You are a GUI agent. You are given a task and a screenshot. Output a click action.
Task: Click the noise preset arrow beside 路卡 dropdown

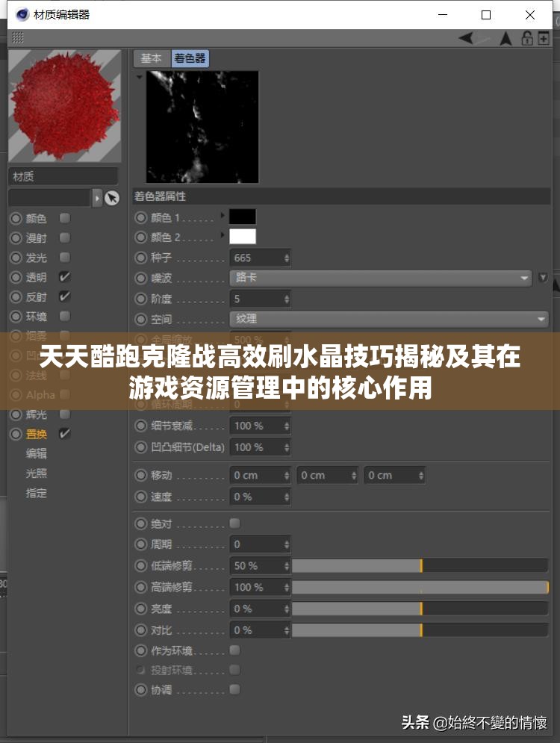tap(543, 278)
